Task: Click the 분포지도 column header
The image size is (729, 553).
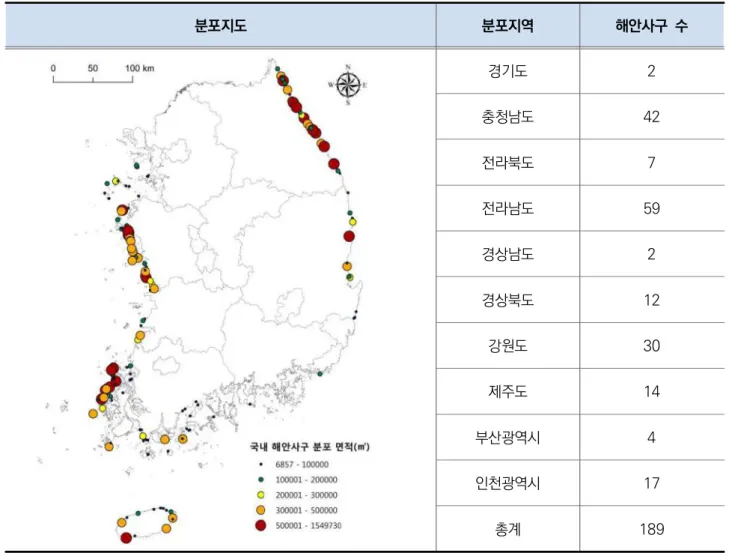Action: 220,26
